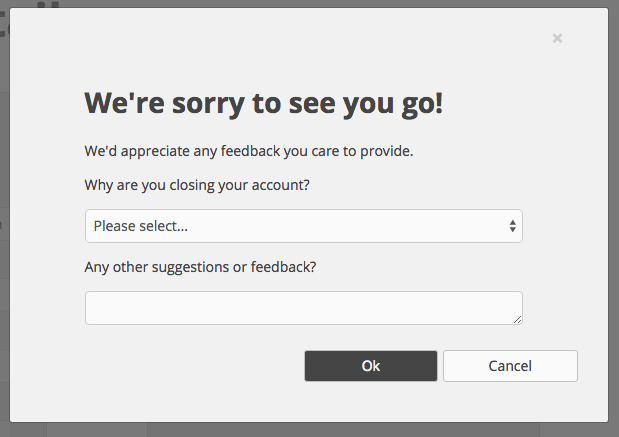Click the "Please select..." placeholder text
This screenshot has width=619, height=437.
tap(141, 226)
